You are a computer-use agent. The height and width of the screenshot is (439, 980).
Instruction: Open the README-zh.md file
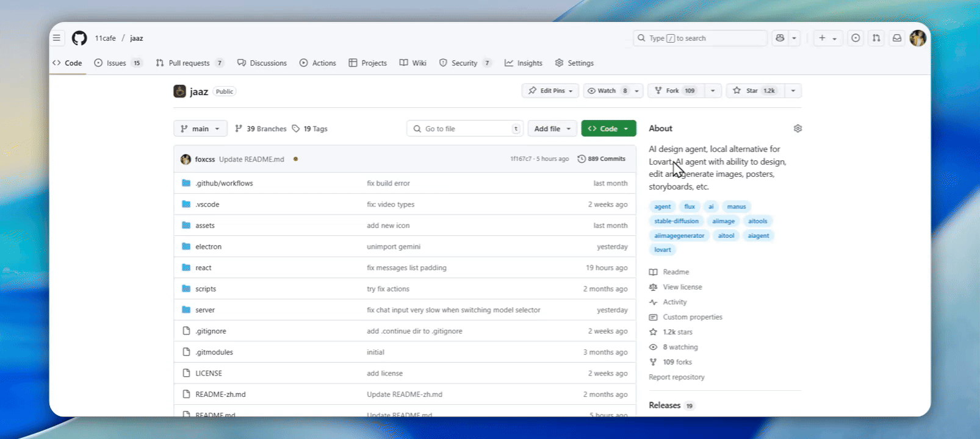220,394
